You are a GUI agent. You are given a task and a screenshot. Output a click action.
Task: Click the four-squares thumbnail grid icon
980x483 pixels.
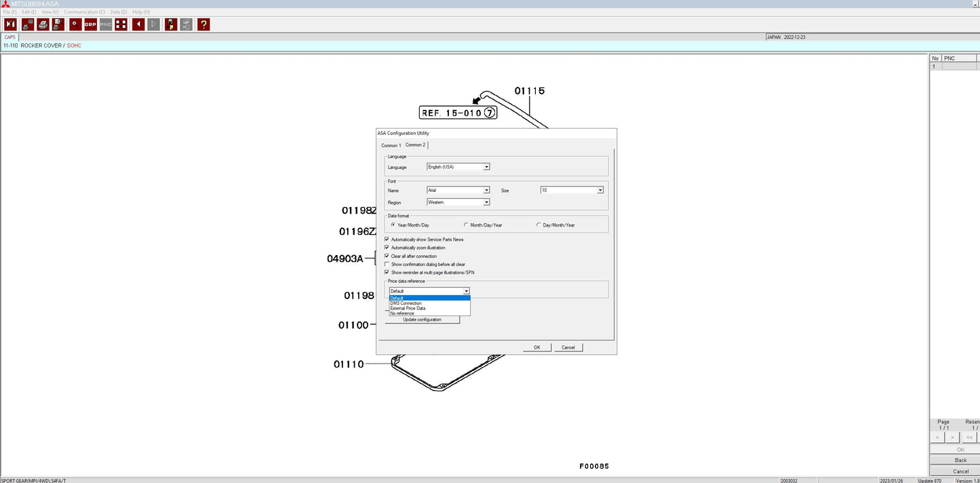pos(121,24)
